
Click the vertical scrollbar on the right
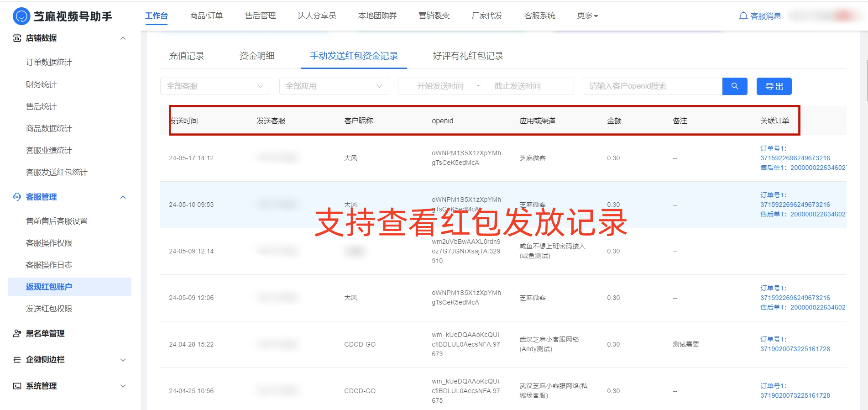[866, 81]
